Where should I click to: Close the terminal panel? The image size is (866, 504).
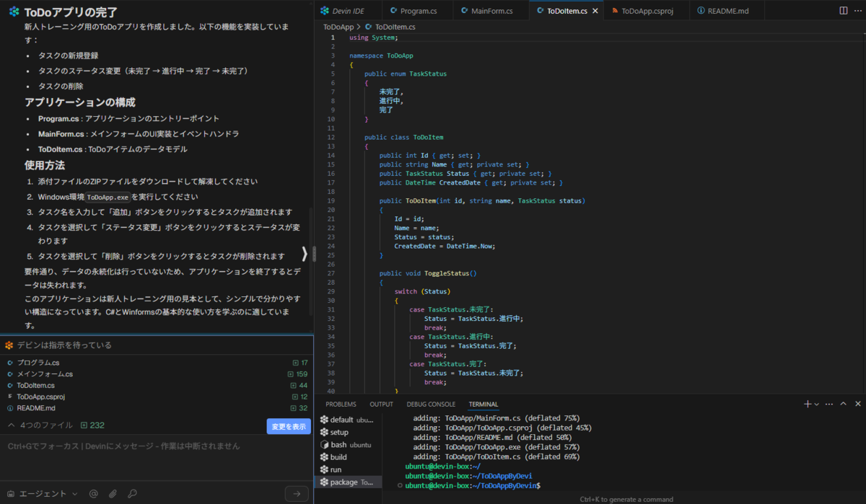point(857,404)
